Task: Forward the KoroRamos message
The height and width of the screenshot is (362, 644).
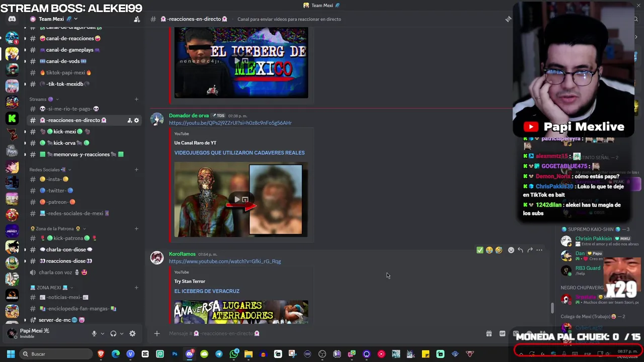Action: (530, 250)
